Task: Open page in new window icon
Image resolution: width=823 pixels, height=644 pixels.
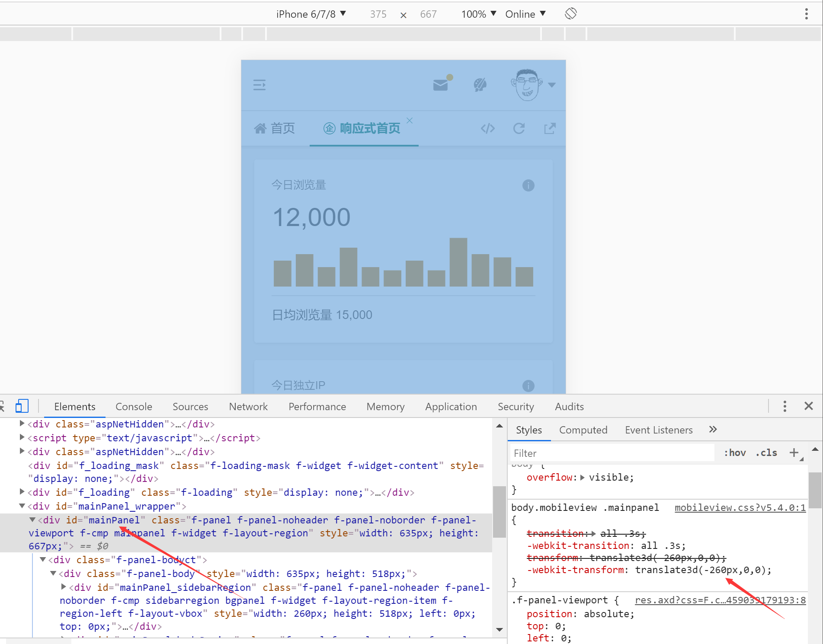Action: 550,128
